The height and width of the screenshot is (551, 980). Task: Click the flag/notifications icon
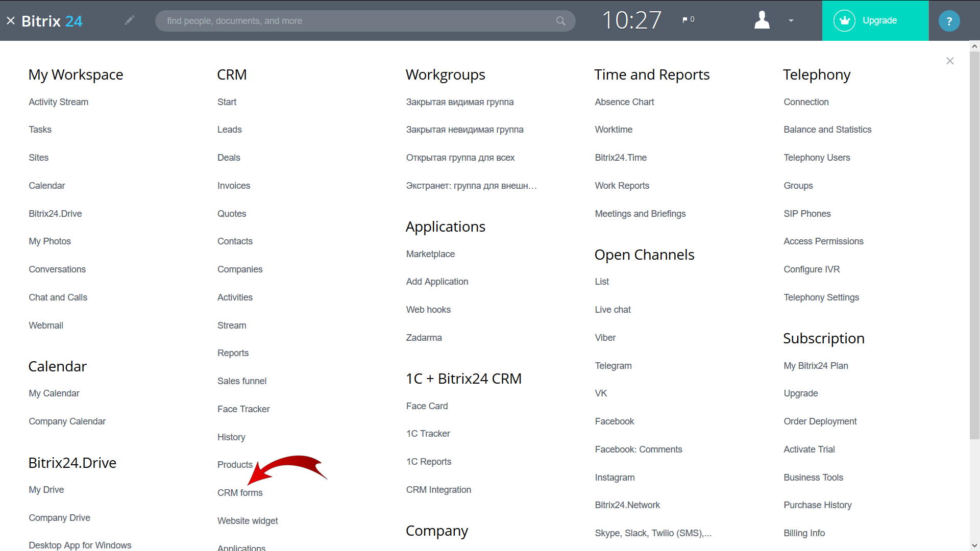pos(686,19)
